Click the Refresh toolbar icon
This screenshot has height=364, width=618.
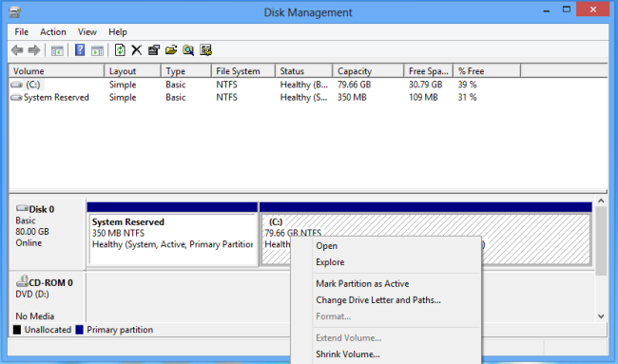tap(120, 50)
